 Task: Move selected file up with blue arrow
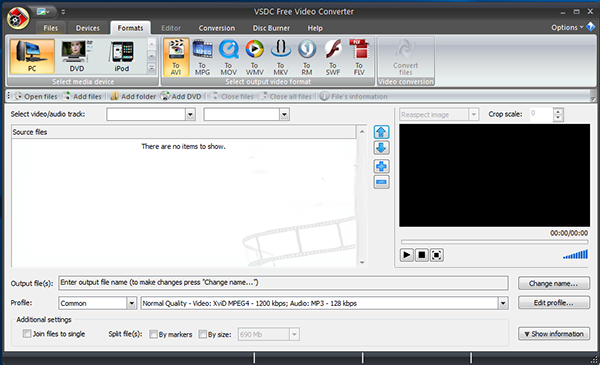click(x=381, y=132)
